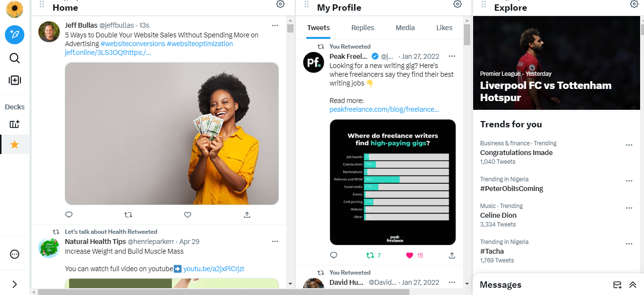The width and height of the screenshot is (644, 295).
Task: Open the #websiteconversions hashtag link
Action: [x=133, y=44]
